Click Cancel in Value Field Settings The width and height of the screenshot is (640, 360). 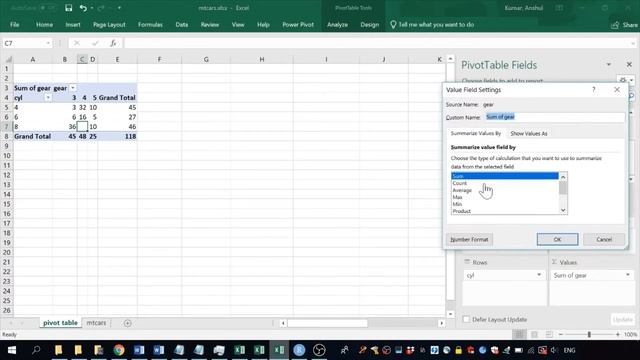[x=604, y=239]
